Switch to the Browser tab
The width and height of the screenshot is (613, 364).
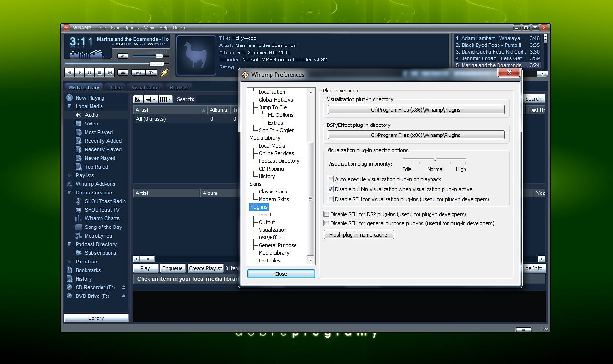pos(179,87)
